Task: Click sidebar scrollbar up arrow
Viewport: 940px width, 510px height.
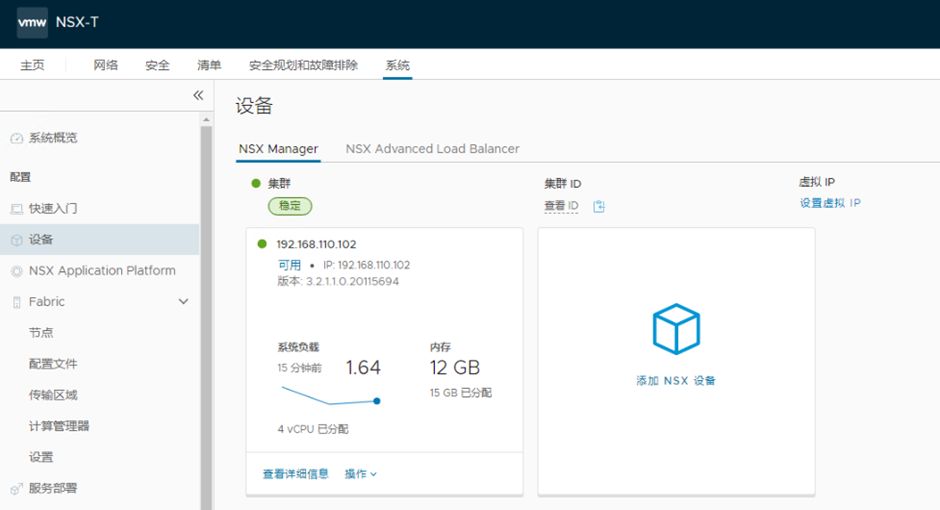Action: [206, 120]
